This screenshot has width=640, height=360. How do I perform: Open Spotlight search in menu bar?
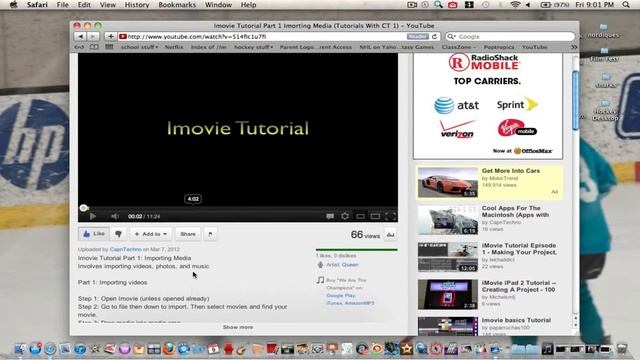pyautogui.click(x=626, y=5)
